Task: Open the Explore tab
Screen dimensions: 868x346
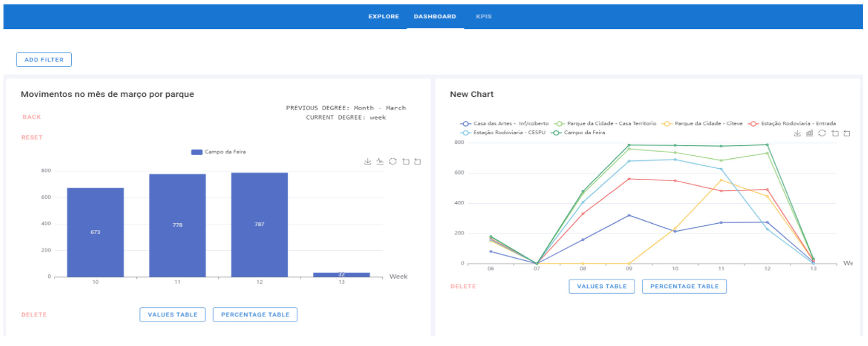Action: (x=384, y=16)
